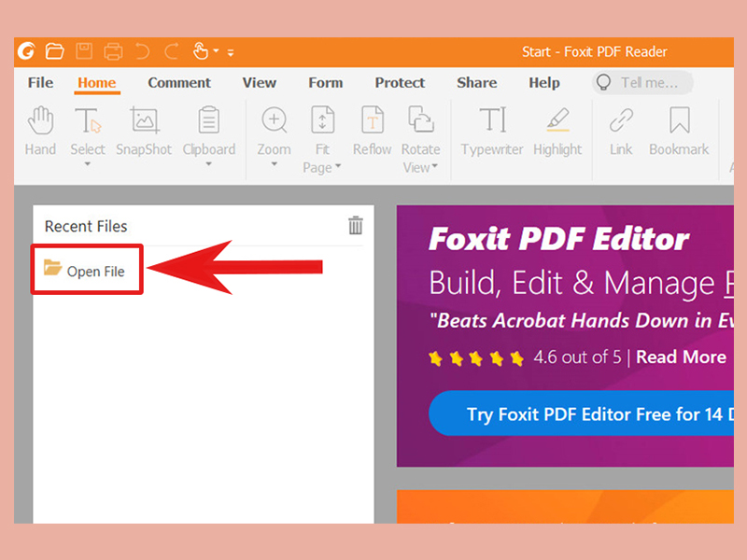Open the customize quick access toolbar arrow
Screen dimensions: 747x560
click(x=231, y=52)
